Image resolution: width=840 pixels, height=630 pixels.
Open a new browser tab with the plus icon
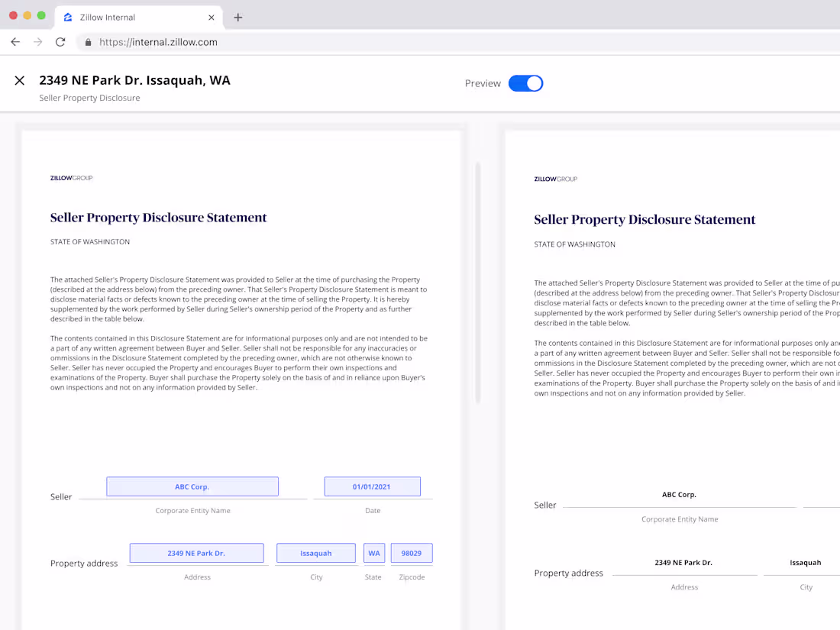[237, 17]
